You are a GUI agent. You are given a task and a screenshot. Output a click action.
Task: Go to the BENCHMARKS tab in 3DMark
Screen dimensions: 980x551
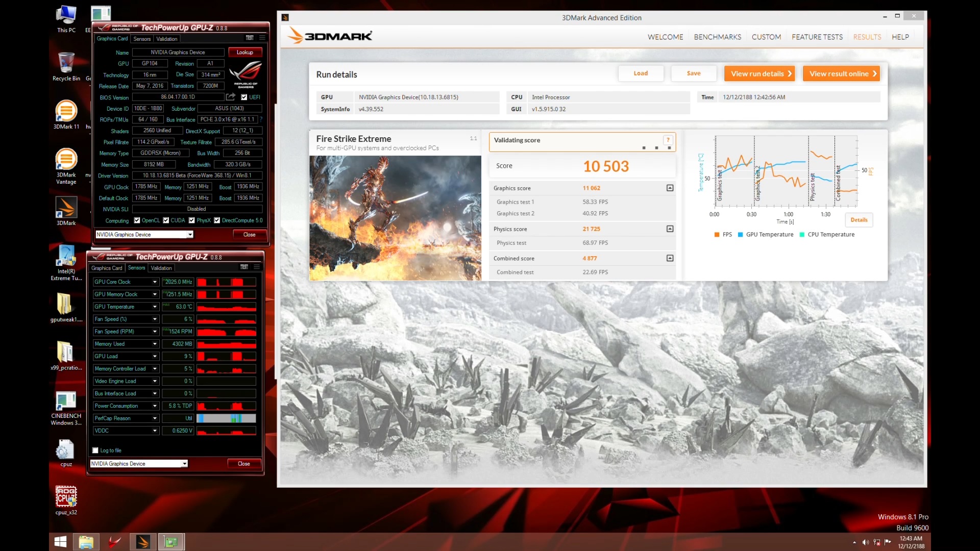717,37
